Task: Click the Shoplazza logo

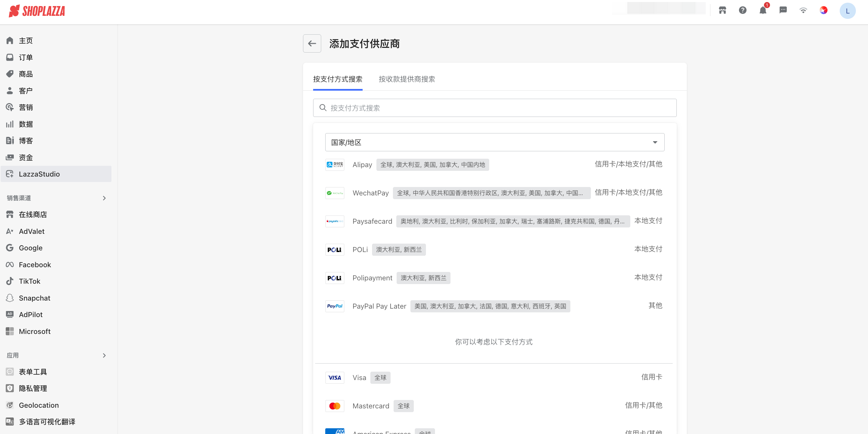Action: click(x=37, y=11)
